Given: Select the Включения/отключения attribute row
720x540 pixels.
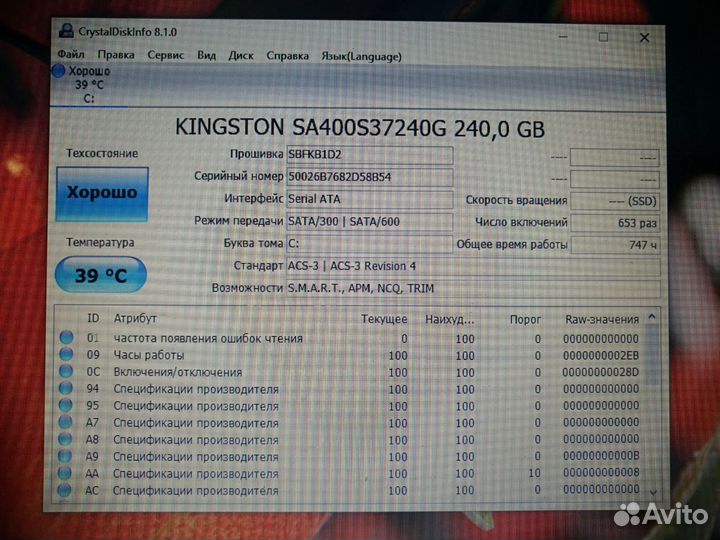Looking at the screenshot, I should (349, 372).
